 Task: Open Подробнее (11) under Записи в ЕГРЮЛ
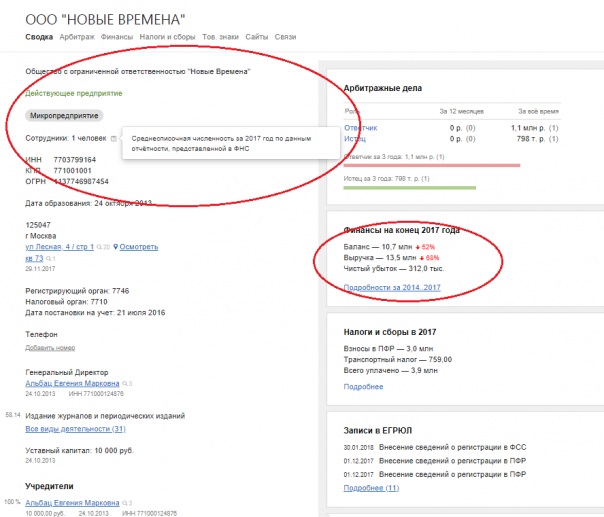tap(371, 487)
